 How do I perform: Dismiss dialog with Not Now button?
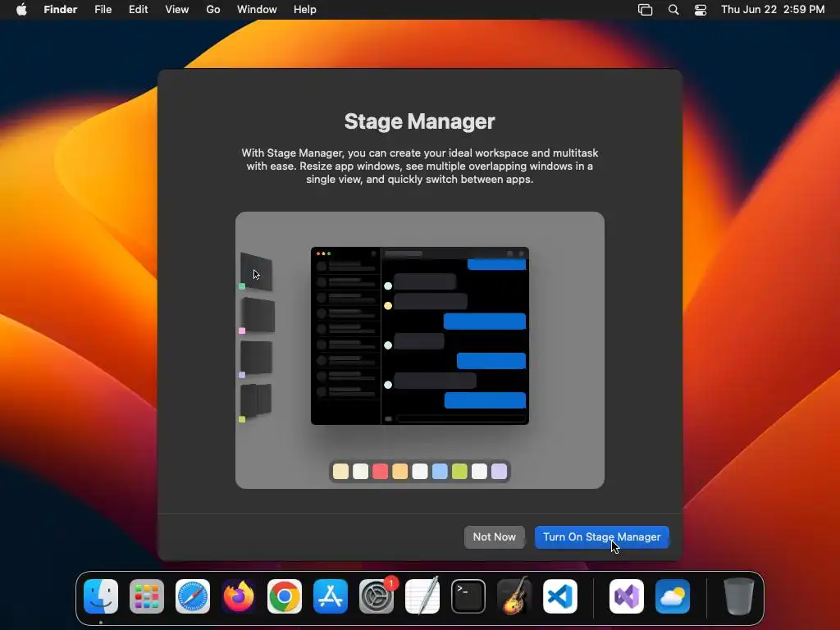(494, 536)
